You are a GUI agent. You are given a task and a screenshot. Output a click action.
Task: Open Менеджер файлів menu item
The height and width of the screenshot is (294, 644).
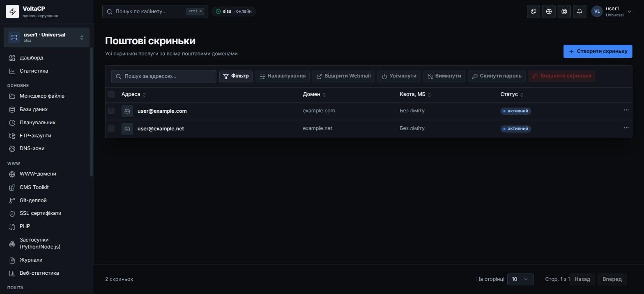point(46,96)
